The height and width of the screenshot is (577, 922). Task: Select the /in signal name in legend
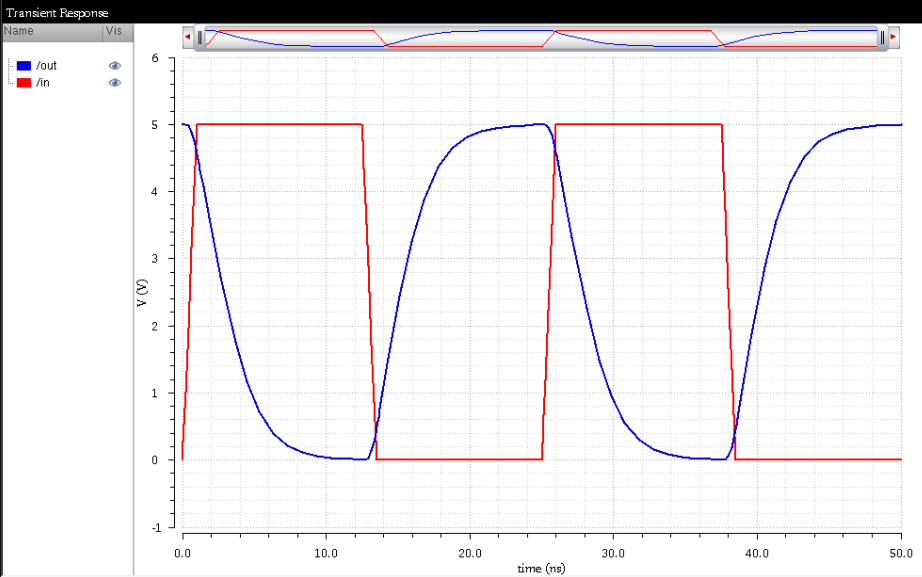44,82
